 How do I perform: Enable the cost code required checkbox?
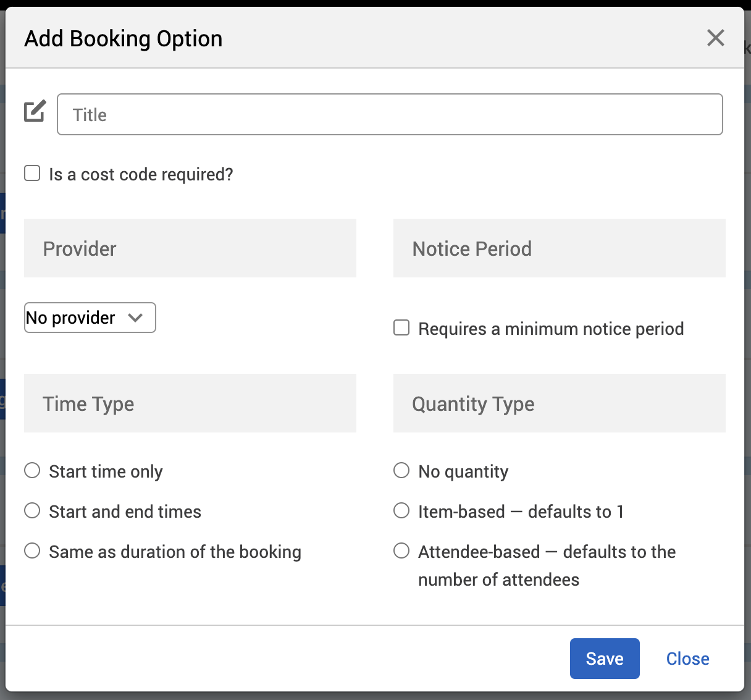(x=32, y=173)
